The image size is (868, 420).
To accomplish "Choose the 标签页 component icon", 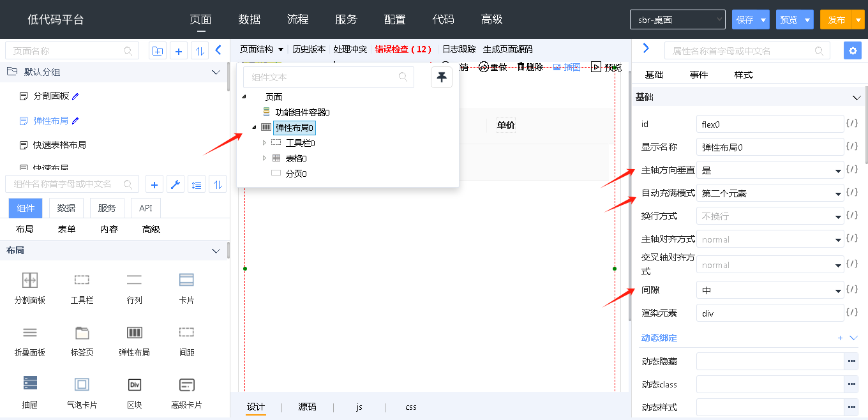I will pos(82,333).
